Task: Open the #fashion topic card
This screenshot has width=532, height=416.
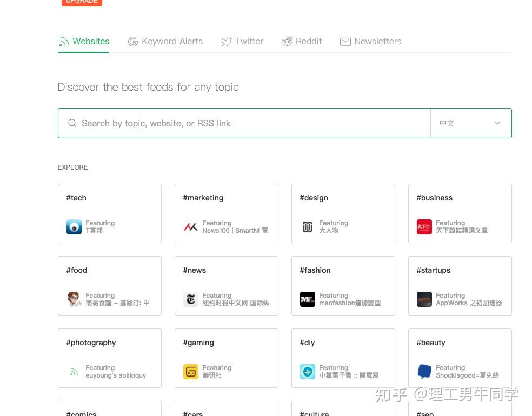Action: (343, 286)
